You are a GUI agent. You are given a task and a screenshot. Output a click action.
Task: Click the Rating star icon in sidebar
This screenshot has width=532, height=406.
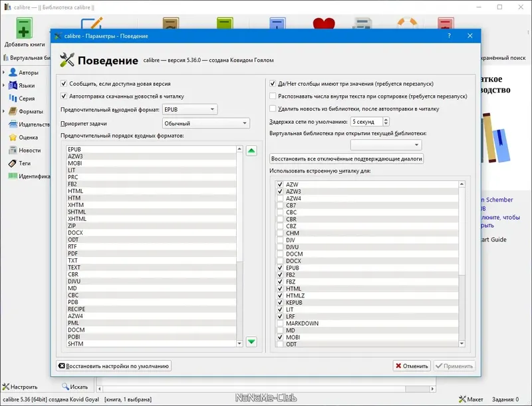click(13, 137)
